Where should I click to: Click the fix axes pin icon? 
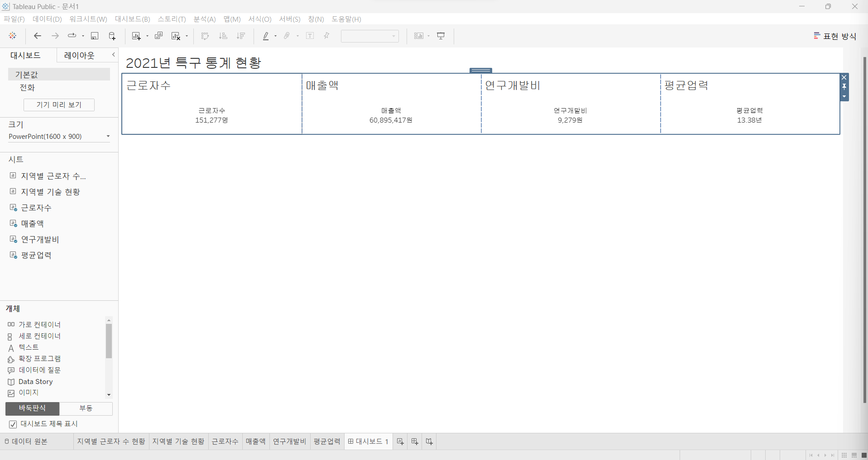click(x=326, y=36)
